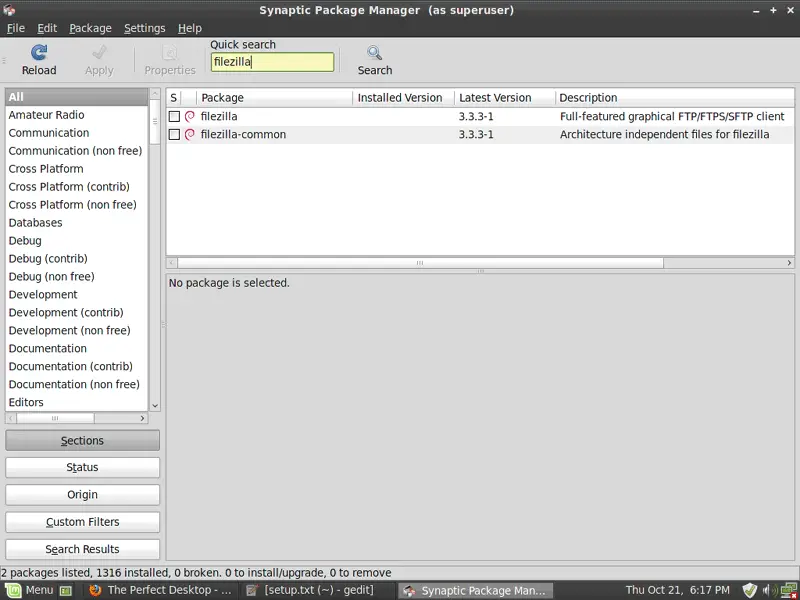
Task: Mark the filezilla-common package checkbox
Action: (x=174, y=135)
